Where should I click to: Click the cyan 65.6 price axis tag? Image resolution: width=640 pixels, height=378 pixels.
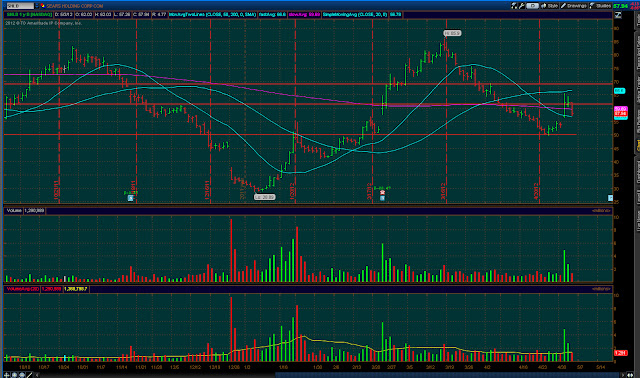pyautogui.click(x=619, y=91)
